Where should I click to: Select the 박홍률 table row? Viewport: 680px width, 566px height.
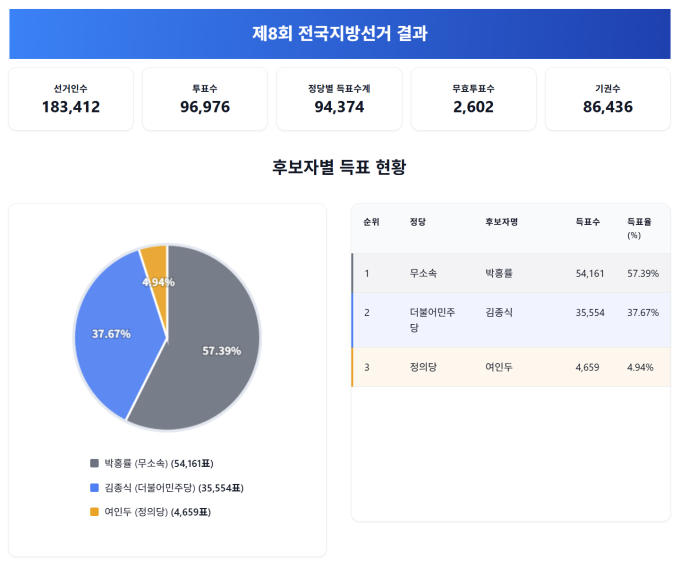[511, 273]
